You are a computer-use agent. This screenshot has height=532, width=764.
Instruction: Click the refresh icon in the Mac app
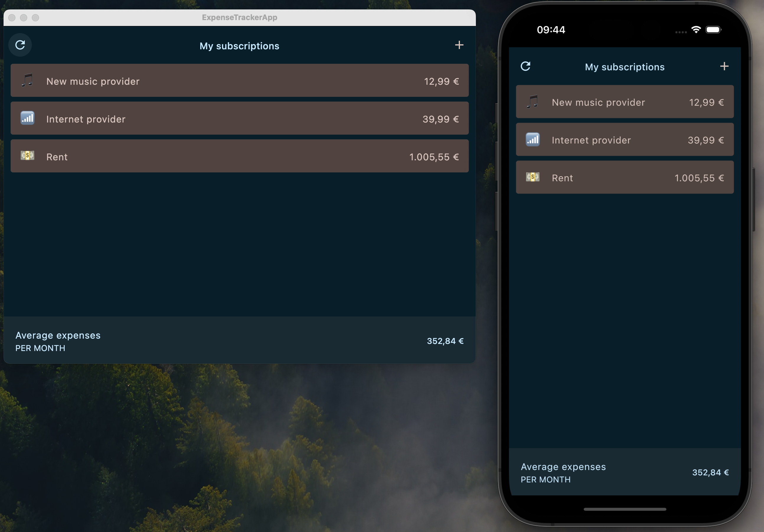[20, 45]
